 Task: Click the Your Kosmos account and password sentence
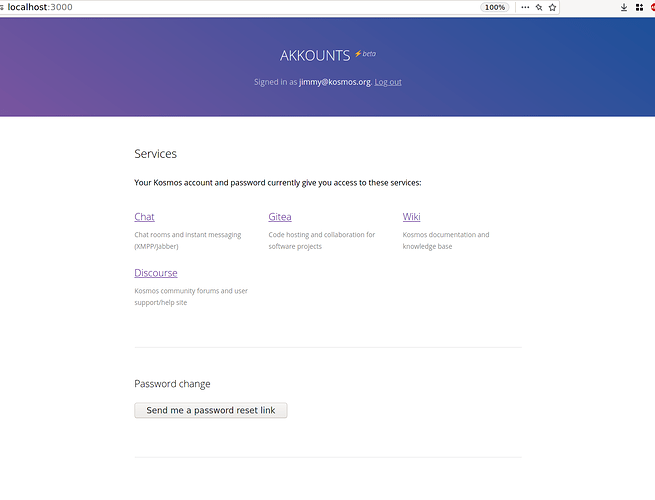tap(278, 183)
